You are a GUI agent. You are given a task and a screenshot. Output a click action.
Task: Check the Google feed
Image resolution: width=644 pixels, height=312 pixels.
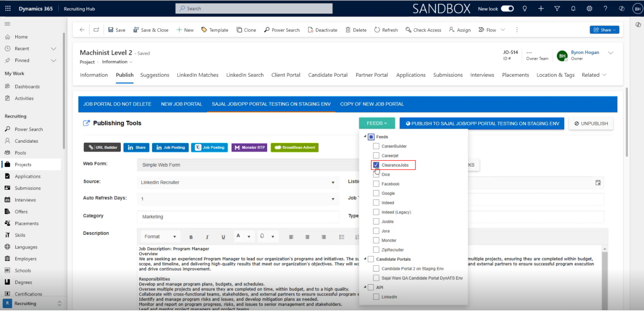point(376,193)
